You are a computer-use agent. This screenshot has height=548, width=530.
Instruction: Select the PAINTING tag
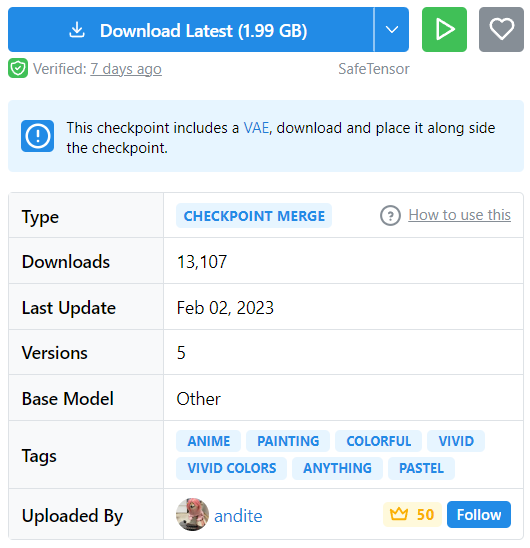[x=288, y=441]
